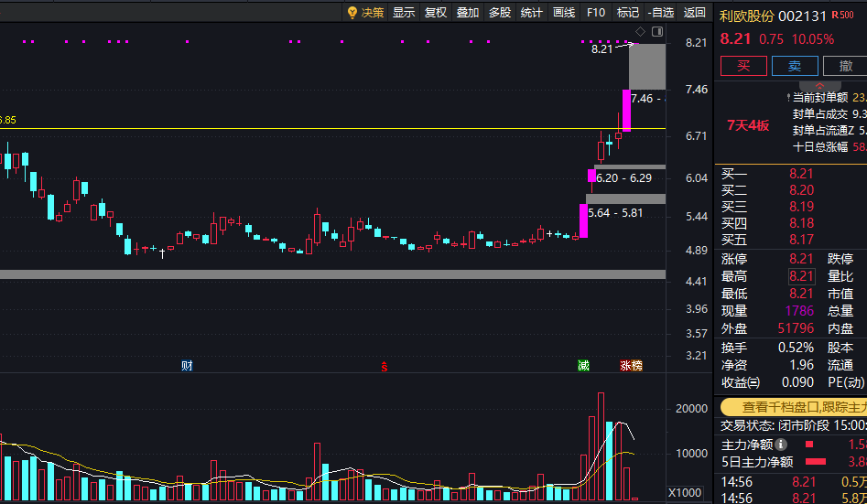Image resolution: width=867 pixels, height=504 pixels.
Task: Toggle the side panel layout icon
Action: click(656, 31)
